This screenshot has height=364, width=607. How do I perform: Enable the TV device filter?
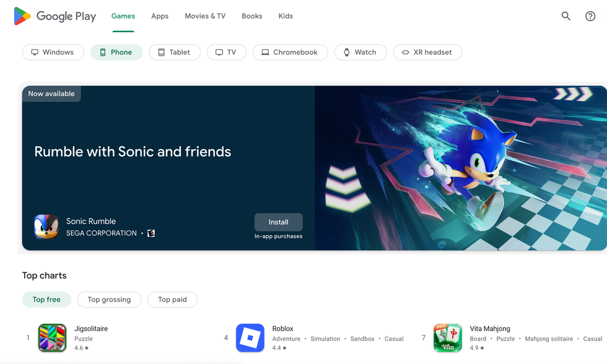tap(227, 52)
